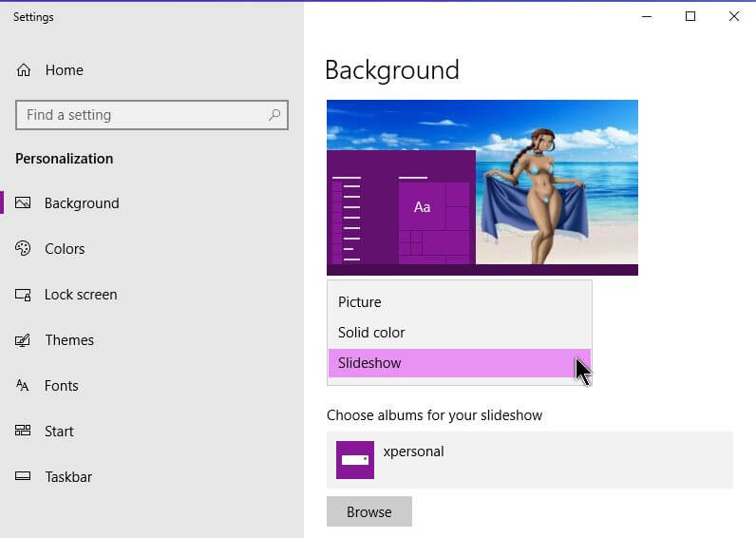Choose Picture from background dropdown
The image size is (756, 538).
tap(459, 302)
